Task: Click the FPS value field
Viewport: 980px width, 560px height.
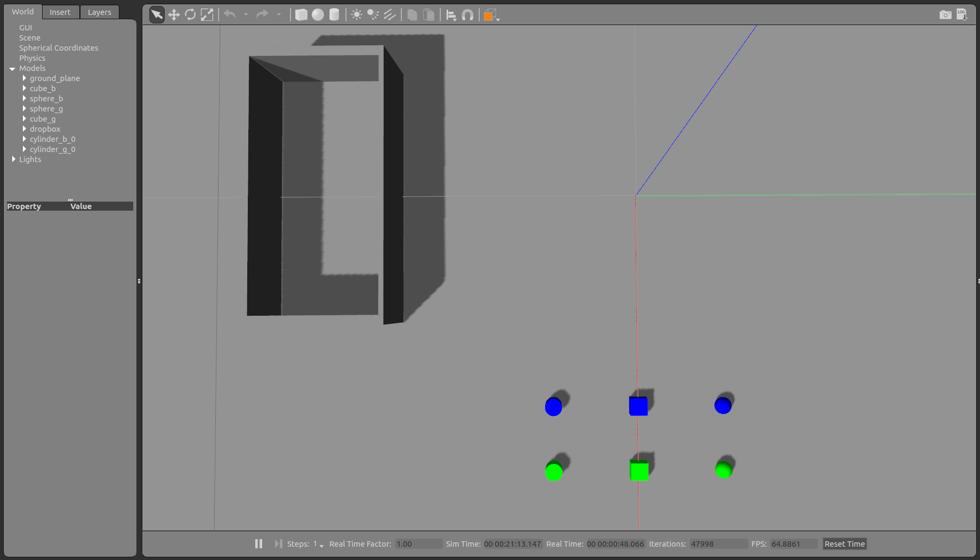Action: point(793,544)
